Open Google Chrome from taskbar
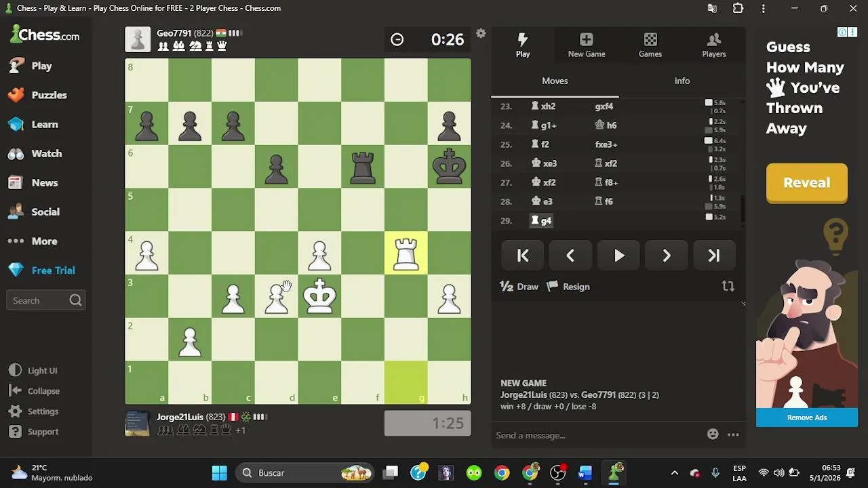This screenshot has width=868, height=488. [x=502, y=472]
